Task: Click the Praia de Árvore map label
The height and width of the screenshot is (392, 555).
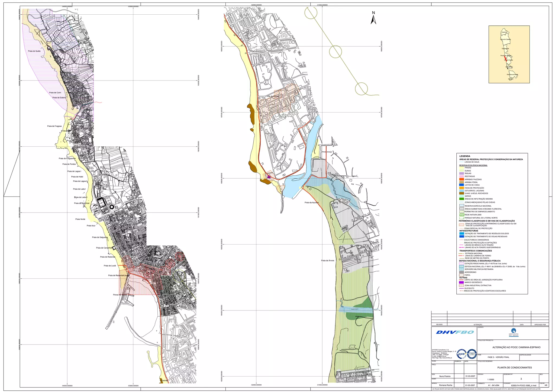Action: click(327, 261)
